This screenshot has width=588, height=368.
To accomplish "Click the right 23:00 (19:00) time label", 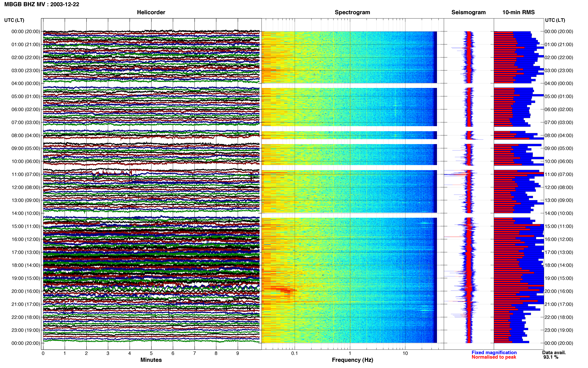I will coord(559,330).
